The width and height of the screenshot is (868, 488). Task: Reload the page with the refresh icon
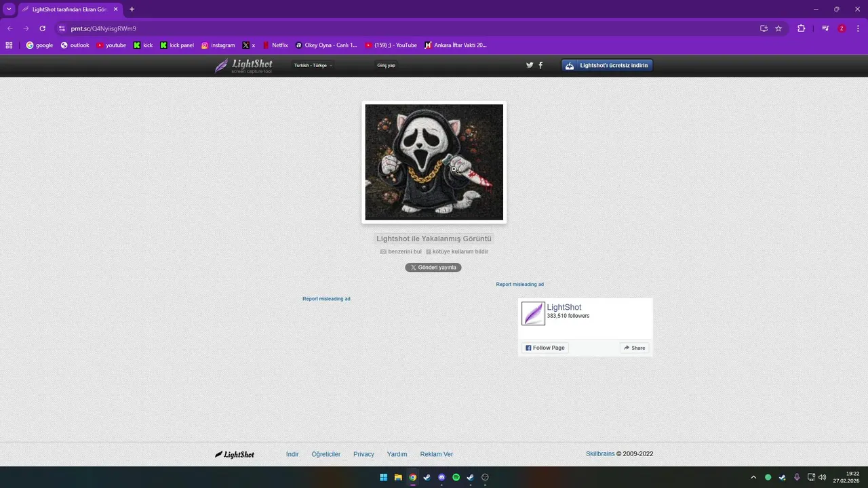pos(42,28)
